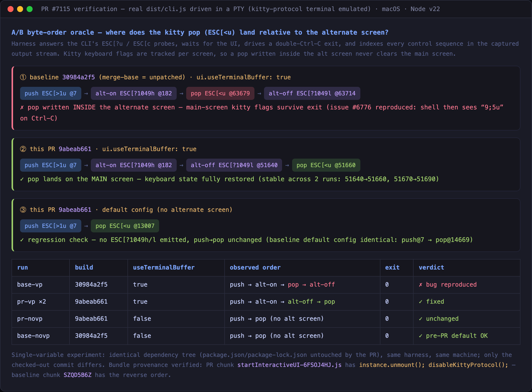The width and height of the screenshot is (532, 392).
Task: Click the green 'pop ESC[<u @51660' chip
Action: coord(326,165)
